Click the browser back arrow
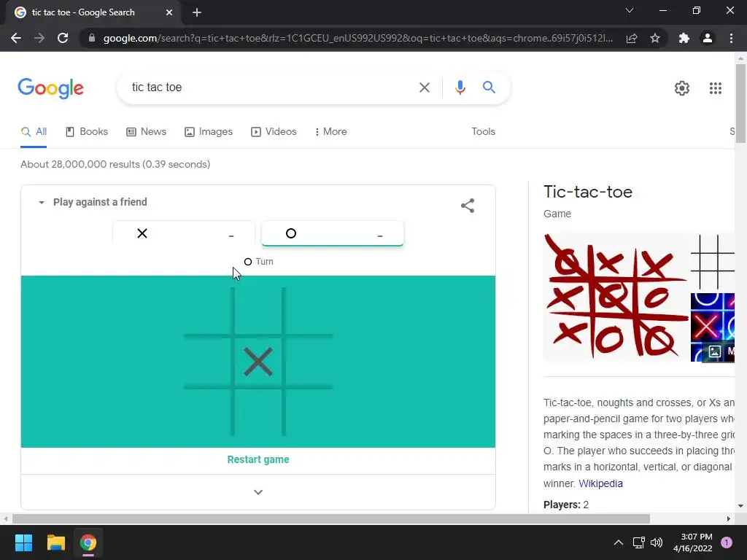 pyautogui.click(x=16, y=38)
